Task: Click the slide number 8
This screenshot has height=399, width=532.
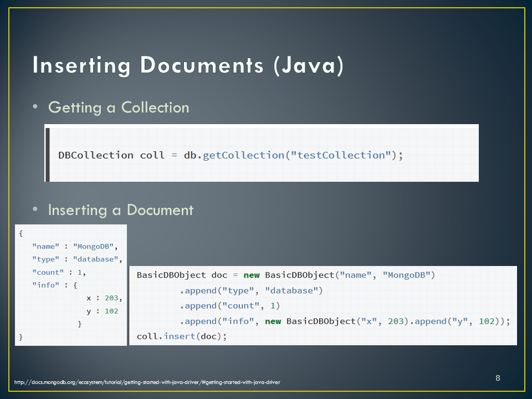Action: click(498, 378)
